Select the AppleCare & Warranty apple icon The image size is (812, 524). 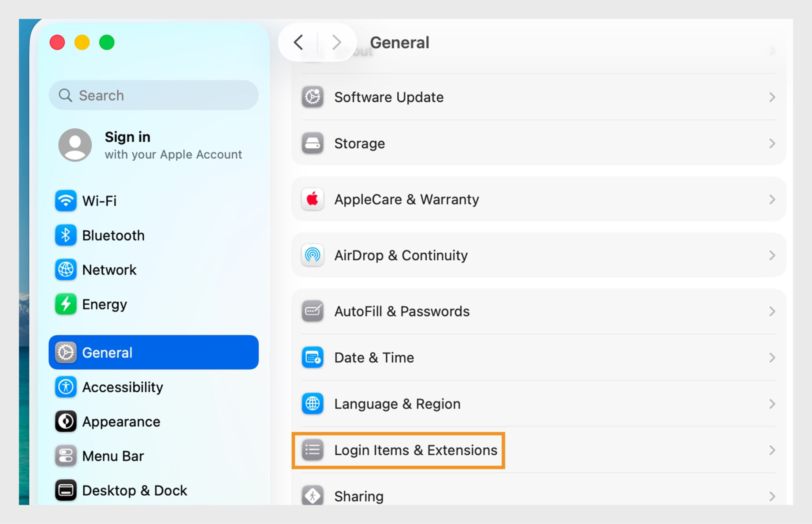click(312, 199)
